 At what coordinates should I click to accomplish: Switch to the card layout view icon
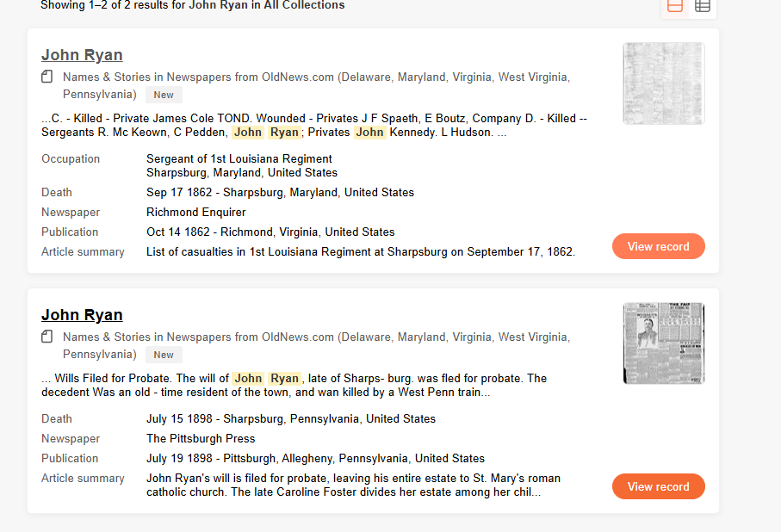pyautogui.click(x=674, y=7)
